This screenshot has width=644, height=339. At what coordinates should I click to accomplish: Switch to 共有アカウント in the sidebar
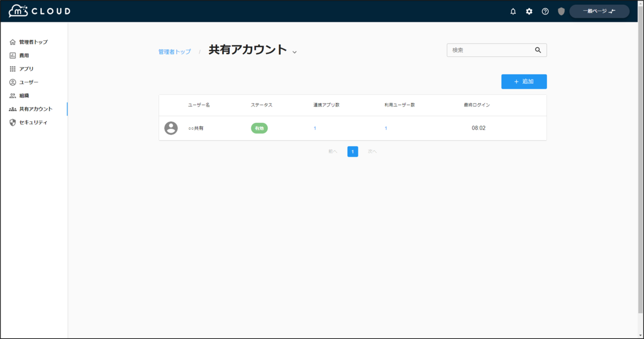tap(32, 109)
